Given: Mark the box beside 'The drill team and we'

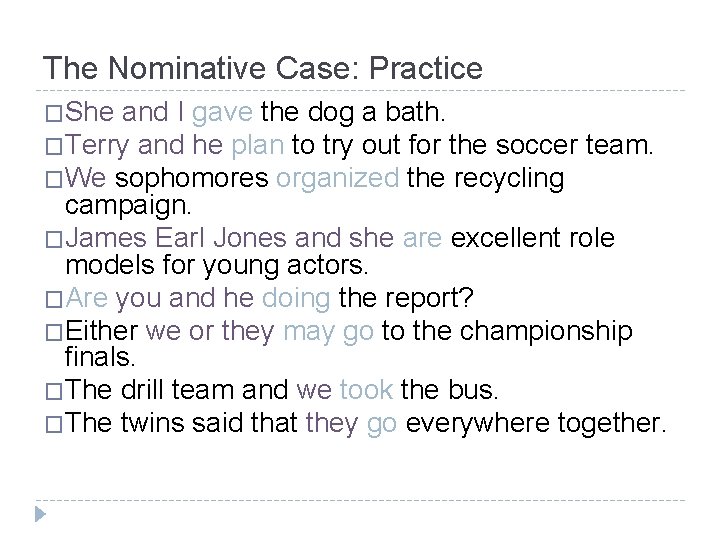Looking at the screenshot, I should click(54, 392).
